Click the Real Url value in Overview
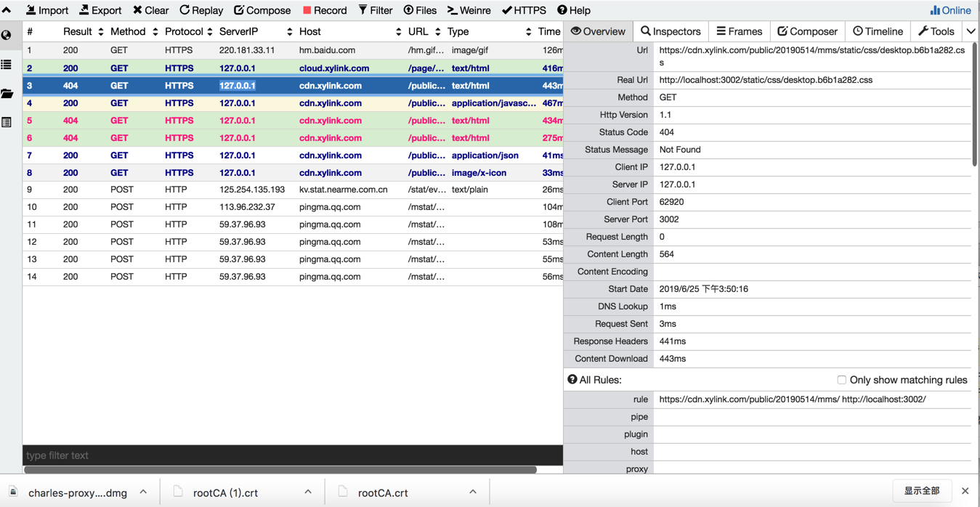 766,80
